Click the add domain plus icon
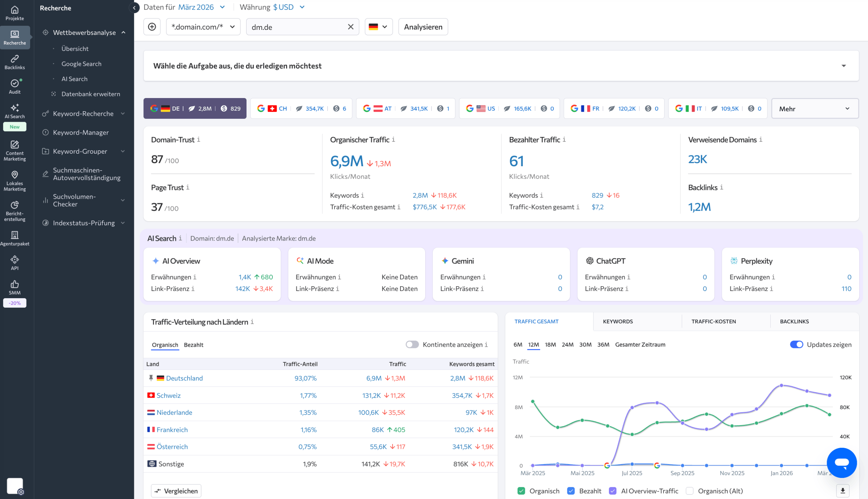The width and height of the screenshot is (868, 499). point(152,26)
